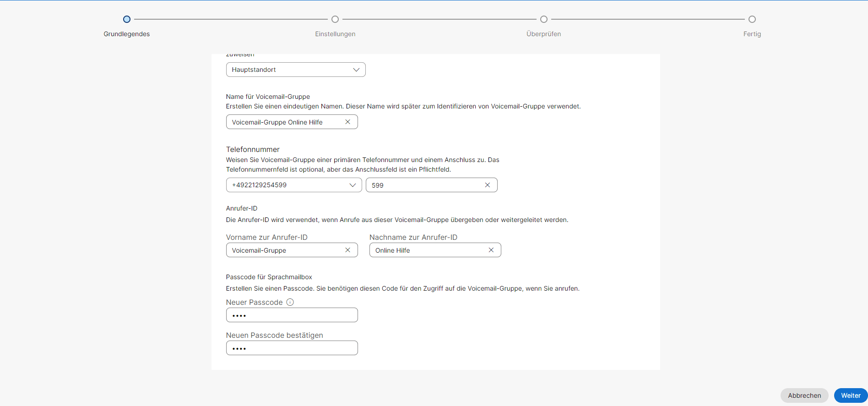Image resolution: width=868 pixels, height=406 pixels.
Task: Go to the Überprüfen step
Action: [543, 19]
